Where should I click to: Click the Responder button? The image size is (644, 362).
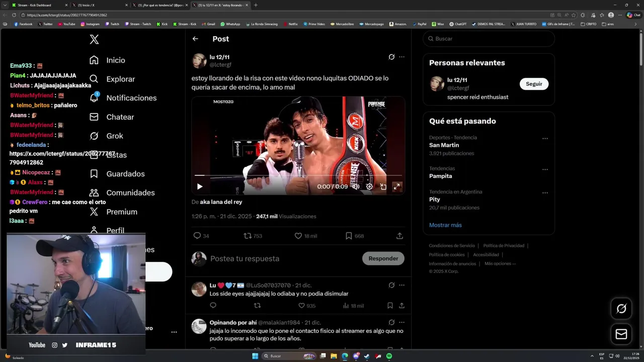(383, 258)
